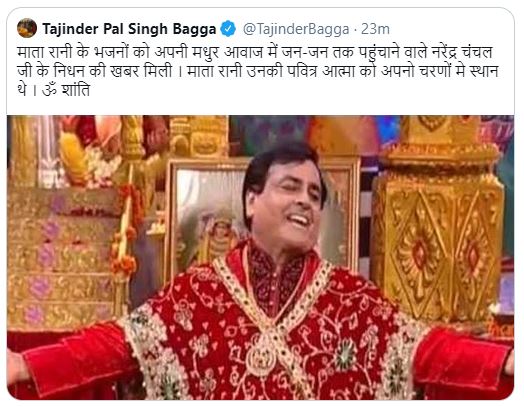The width and height of the screenshot is (524, 407).
Task: Click the red velvet sleeve at photo's right
Action: pos(463,363)
